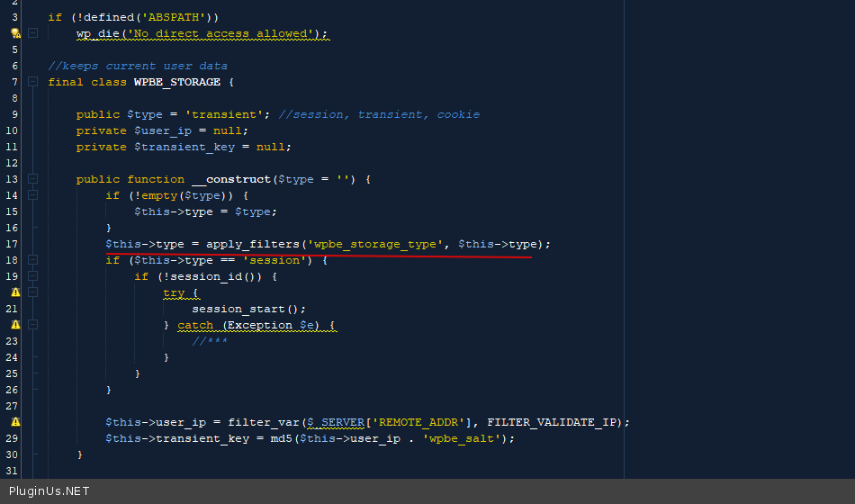Click the lightbulb hint icon beside wp_die line
855x504 pixels.
pos(15,33)
